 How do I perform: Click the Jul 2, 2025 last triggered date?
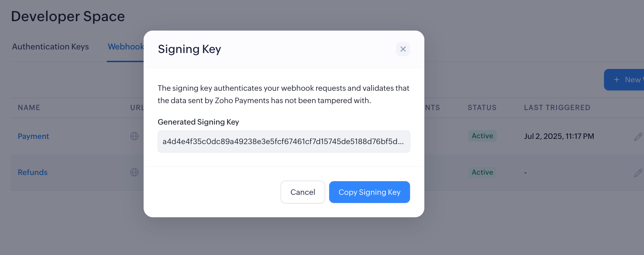coord(559,136)
